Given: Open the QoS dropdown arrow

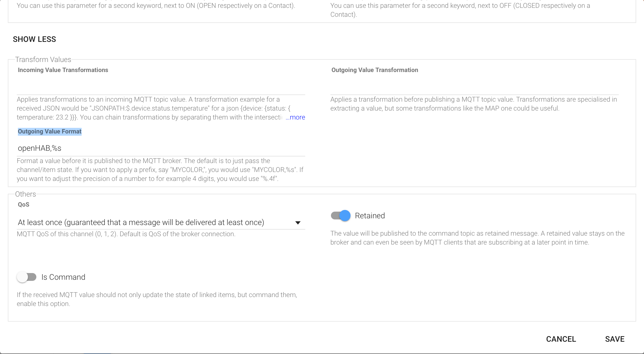Looking at the screenshot, I should point(298,223).
